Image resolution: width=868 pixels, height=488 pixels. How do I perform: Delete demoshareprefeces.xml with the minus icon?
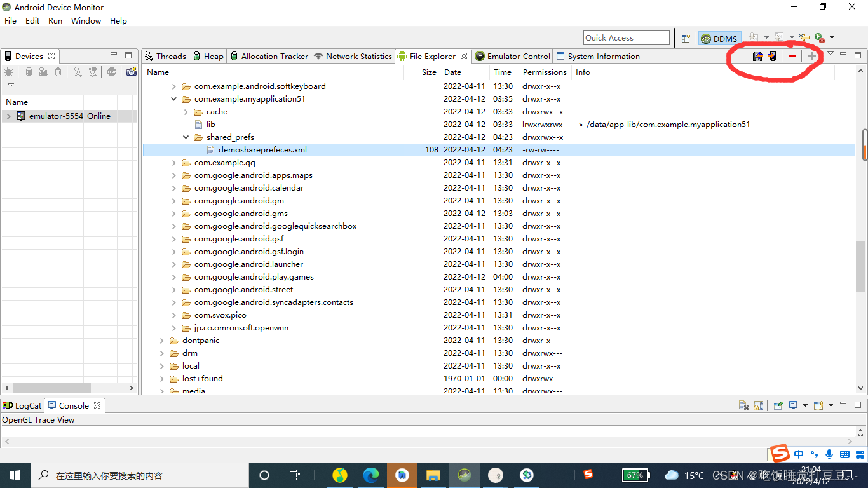pyautogui.click(x=792, y=56)
